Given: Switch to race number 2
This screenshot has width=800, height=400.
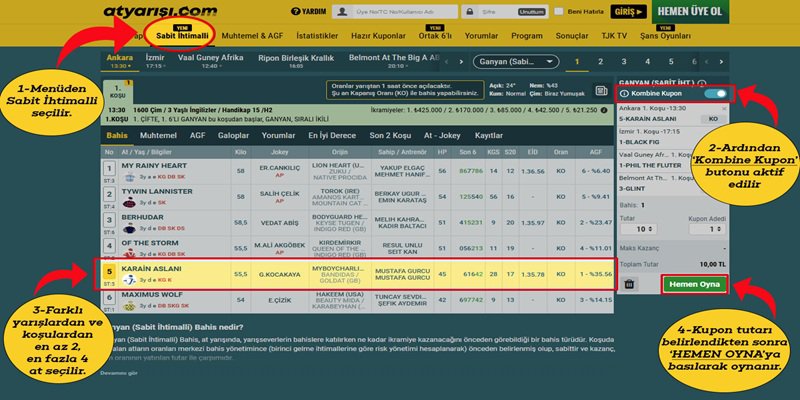Looking at the screenshot, I should [601, 62].
